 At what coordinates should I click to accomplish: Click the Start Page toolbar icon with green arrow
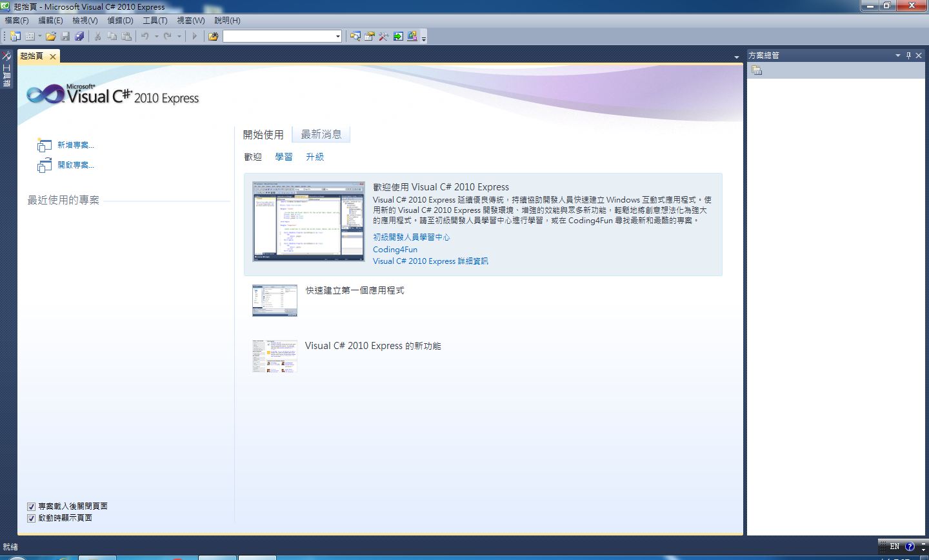[x=398, y=36]
